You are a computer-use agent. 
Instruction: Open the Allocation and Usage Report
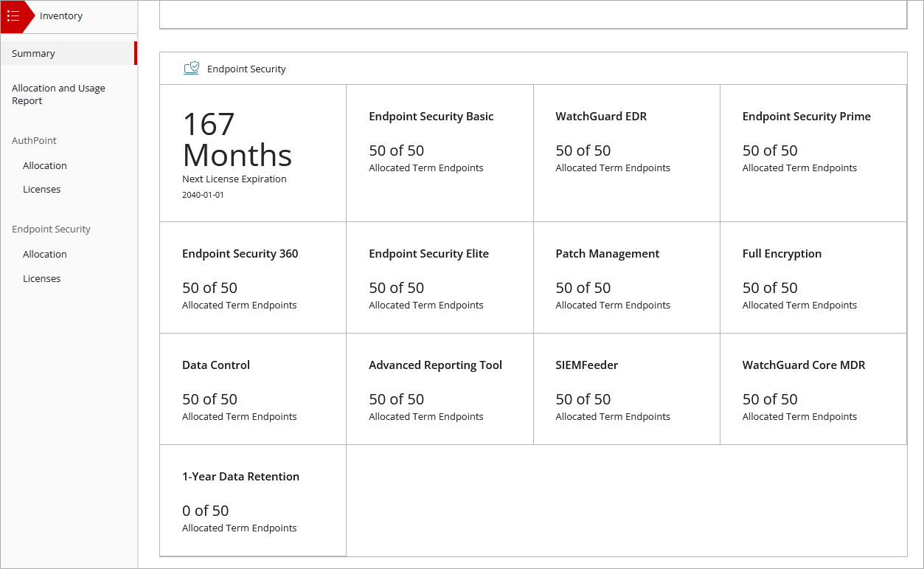[58, 94]
